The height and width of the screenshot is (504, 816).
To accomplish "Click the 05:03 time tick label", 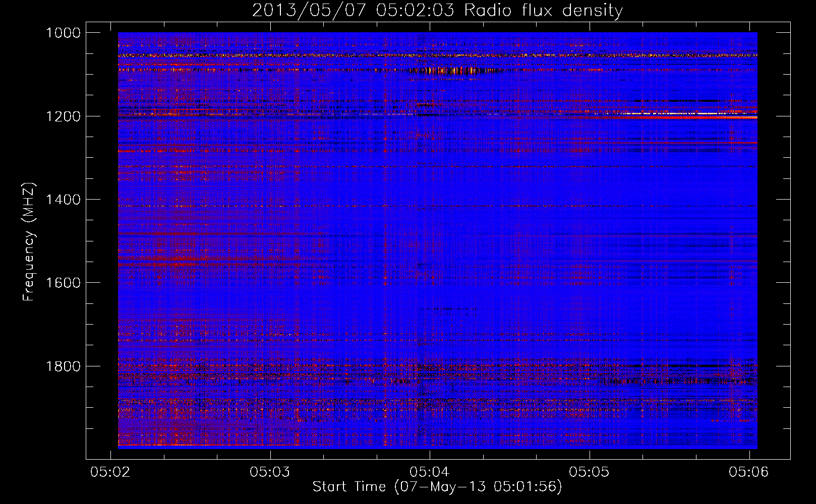I will (x=270, y=472).
